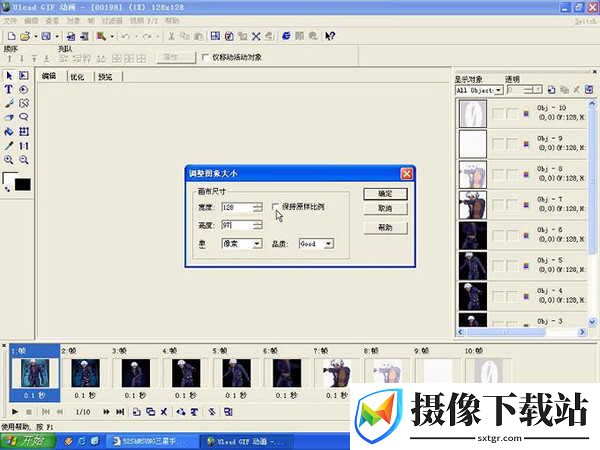Switch to the 预览 tab
The image size is (600, 450).
coord(105,77)
